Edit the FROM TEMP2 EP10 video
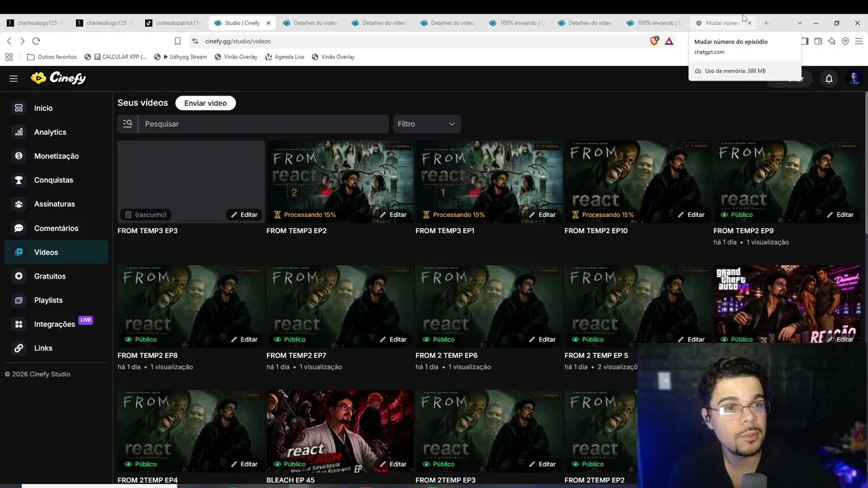 (692, 215)
